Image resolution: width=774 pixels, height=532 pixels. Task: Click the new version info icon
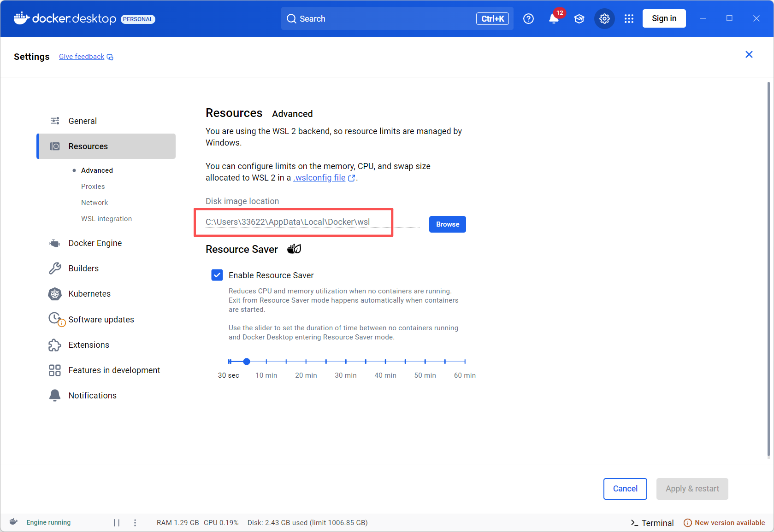point(688,523)
